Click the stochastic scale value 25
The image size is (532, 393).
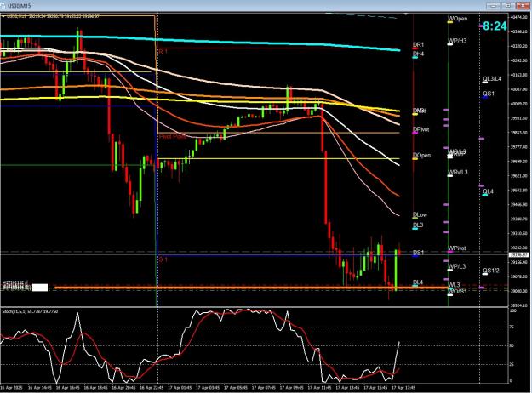(x=513, y=365)
